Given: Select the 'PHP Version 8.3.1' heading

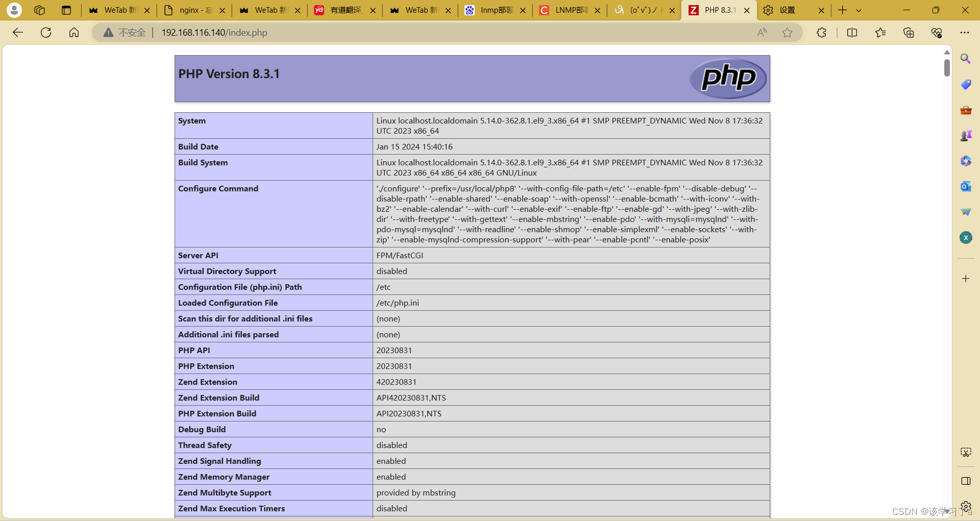Looking at the screenshot, I should click(229, 73).
